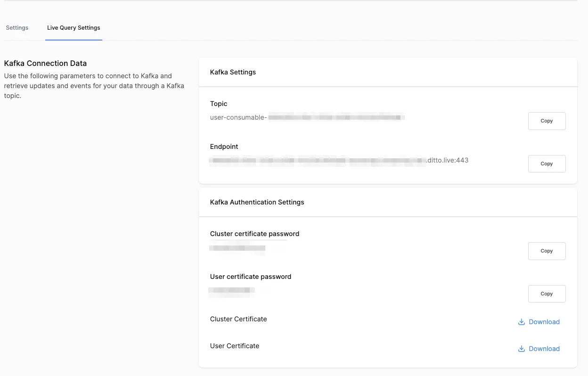Select the 'user-consumable-' topic text
Screen dimensions: 588x376
(239, 117)
